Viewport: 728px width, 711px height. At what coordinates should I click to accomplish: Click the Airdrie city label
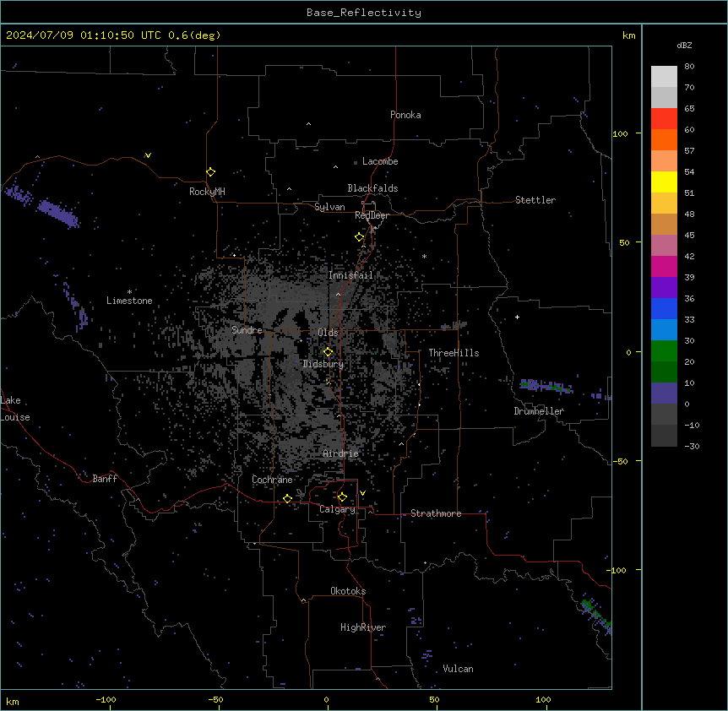pyautogui.click(x=340, y=453)
